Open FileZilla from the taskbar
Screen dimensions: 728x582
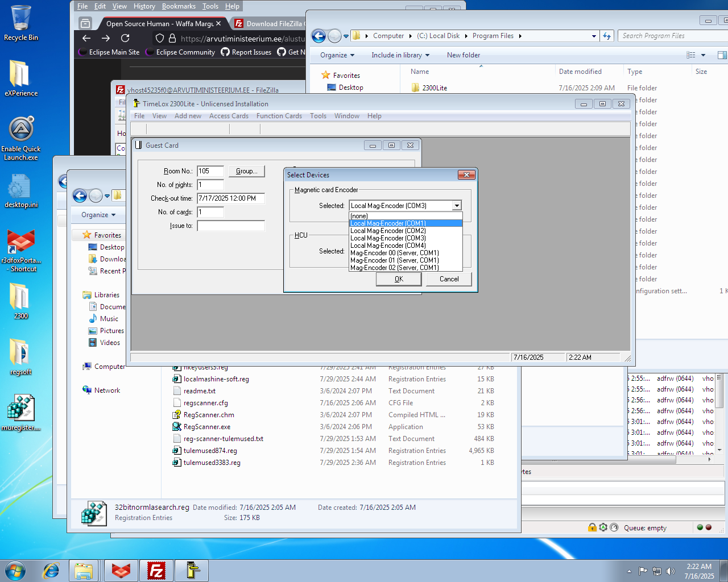click(156, 570)
